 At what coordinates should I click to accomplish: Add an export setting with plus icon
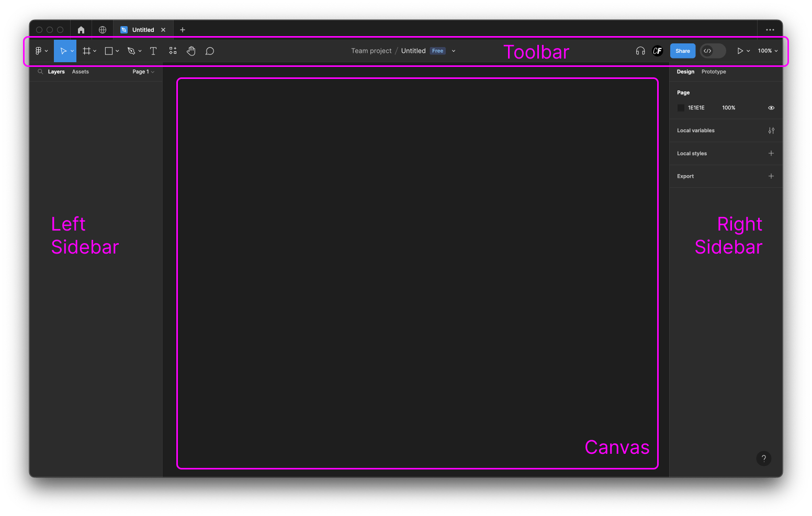click(x=771, y=176)
